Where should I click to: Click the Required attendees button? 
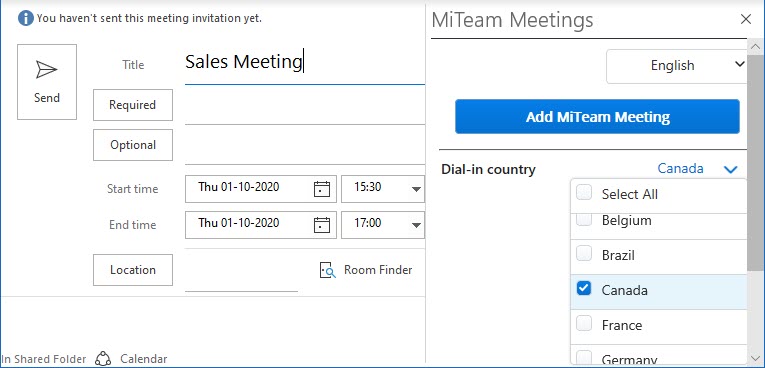pyautogui.click(x=133, y=105)
